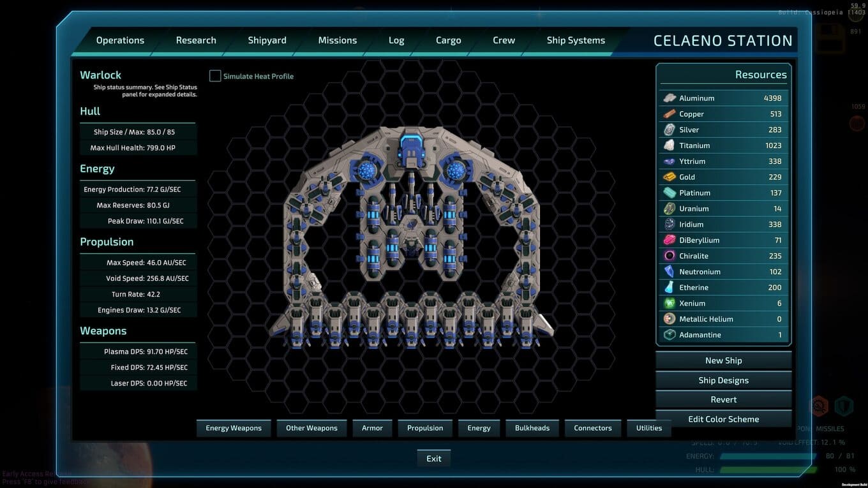Click the Iridium resource icon
This screenshot has width=868, height=488.
tap(670, 225)
